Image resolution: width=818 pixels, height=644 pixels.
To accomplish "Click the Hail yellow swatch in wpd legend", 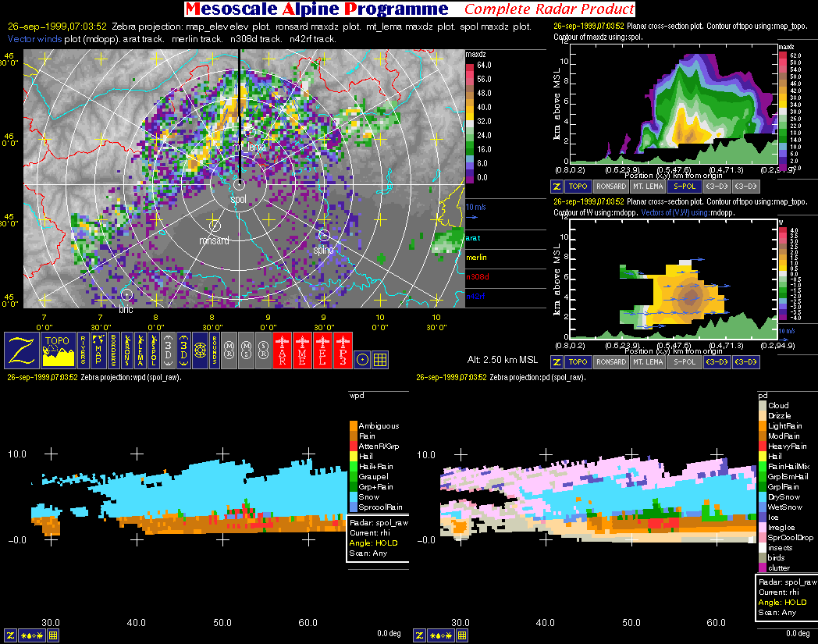I will 354,456.
